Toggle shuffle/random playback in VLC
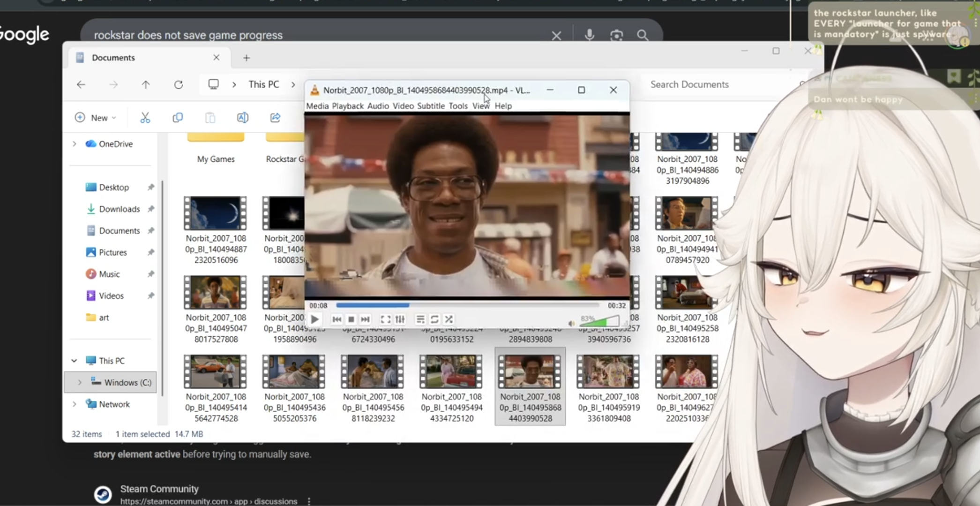This screenshot has height=506, width=980. [449, 319]
